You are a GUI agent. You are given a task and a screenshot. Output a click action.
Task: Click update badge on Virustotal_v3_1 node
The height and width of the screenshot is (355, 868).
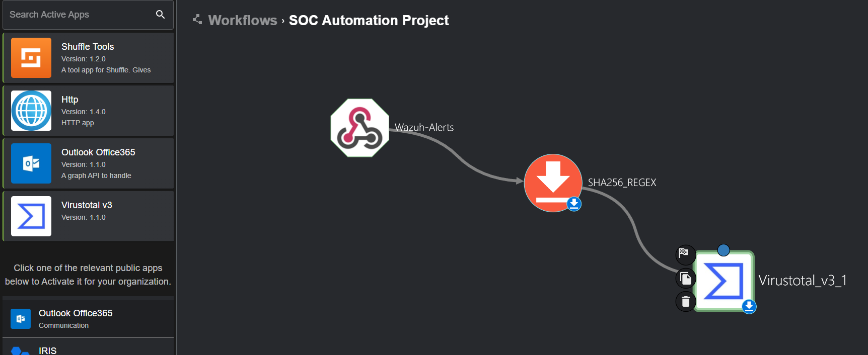click(x=749, y=306)
